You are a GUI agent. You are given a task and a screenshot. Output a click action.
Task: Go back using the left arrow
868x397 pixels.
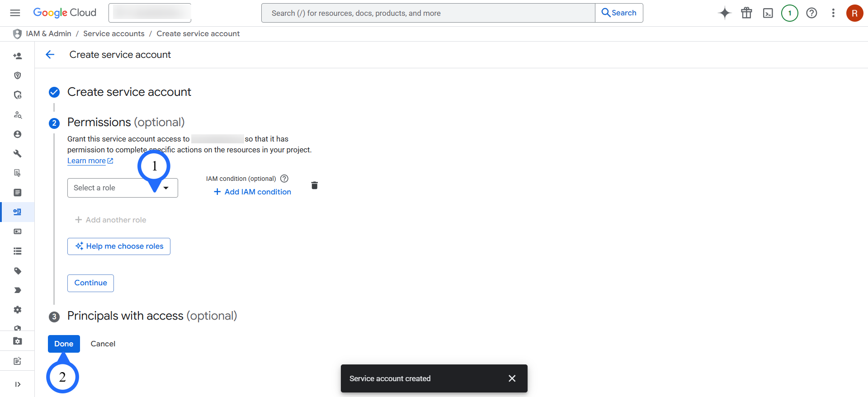tap(50, 55)
